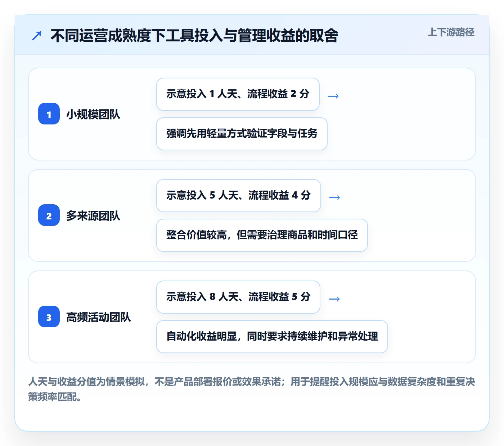Viewport: 504px width, 446px height.
Task: Click the number 2 badge for 多来源团队
Action: click(49, 215)
